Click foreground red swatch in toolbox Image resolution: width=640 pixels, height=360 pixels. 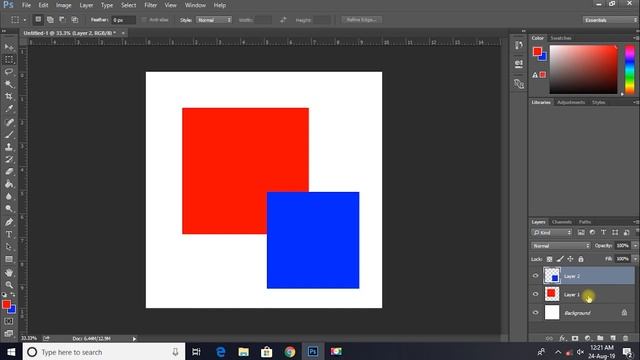[6, 304]
